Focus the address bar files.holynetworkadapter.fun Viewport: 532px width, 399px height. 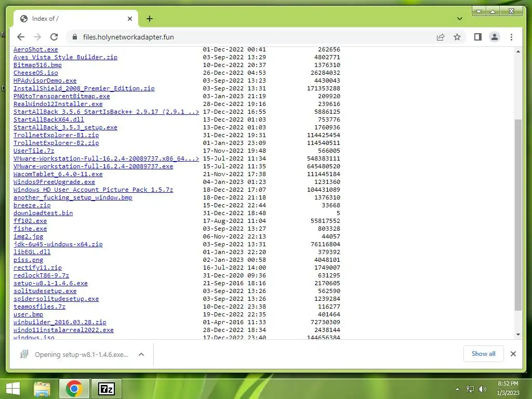251,37
